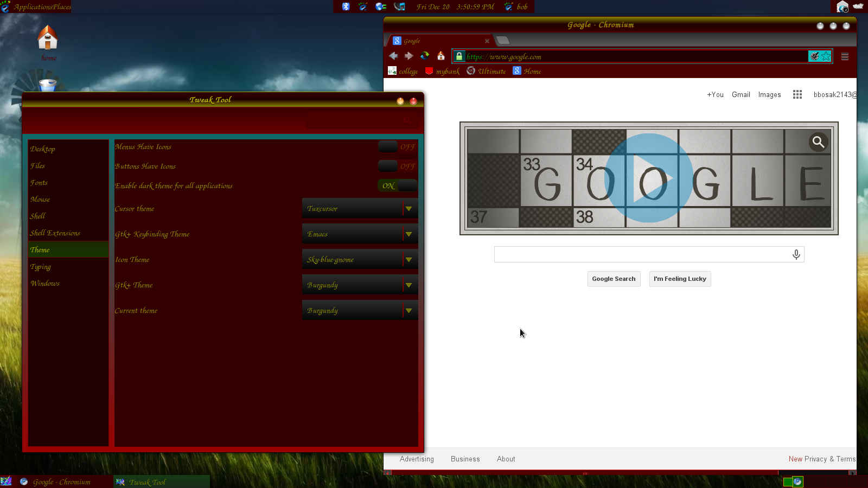Toggle Menus Have Icons switch
This screenshot has height=488, width=868.
coord(398,146)
